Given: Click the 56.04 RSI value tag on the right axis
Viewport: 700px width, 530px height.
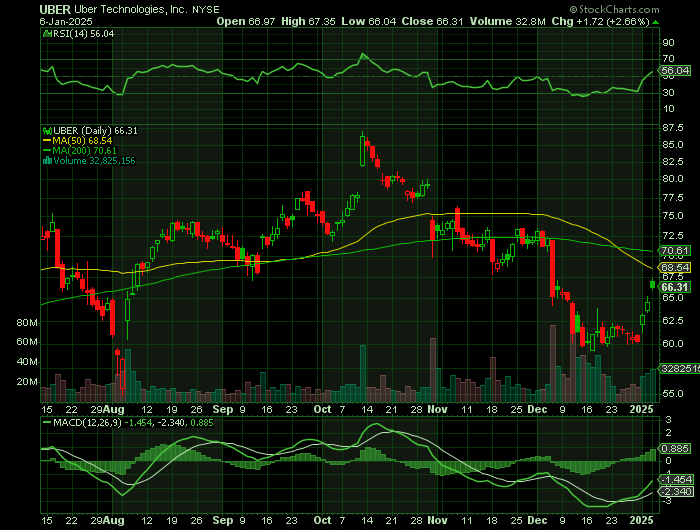Looking at the screenshot, I should 675,71.
